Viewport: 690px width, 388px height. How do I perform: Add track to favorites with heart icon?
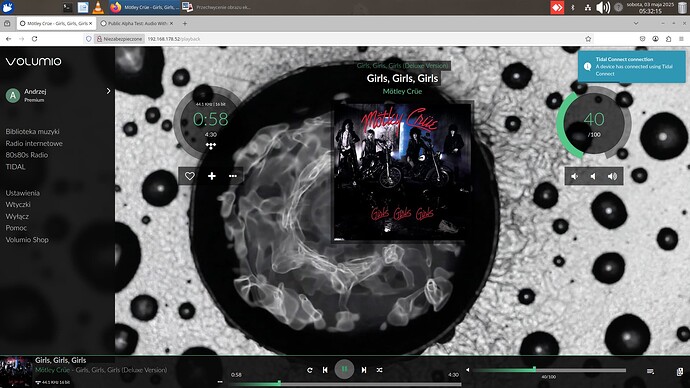190,176
